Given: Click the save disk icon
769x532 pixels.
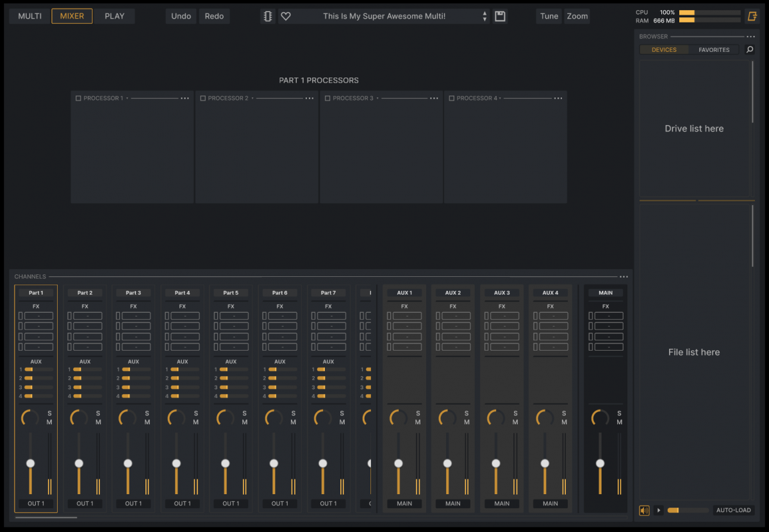Looking at the screenshot, I should point(500,17).
